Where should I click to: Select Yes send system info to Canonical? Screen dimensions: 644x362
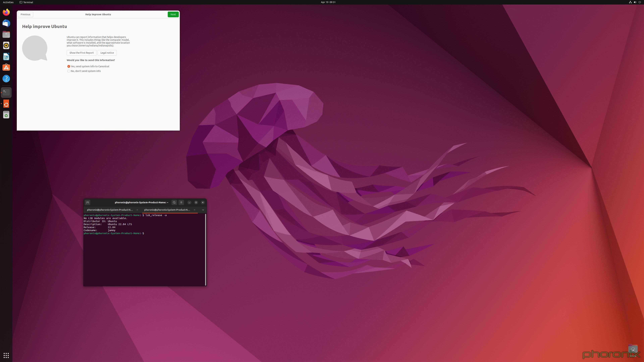(69, 66)
